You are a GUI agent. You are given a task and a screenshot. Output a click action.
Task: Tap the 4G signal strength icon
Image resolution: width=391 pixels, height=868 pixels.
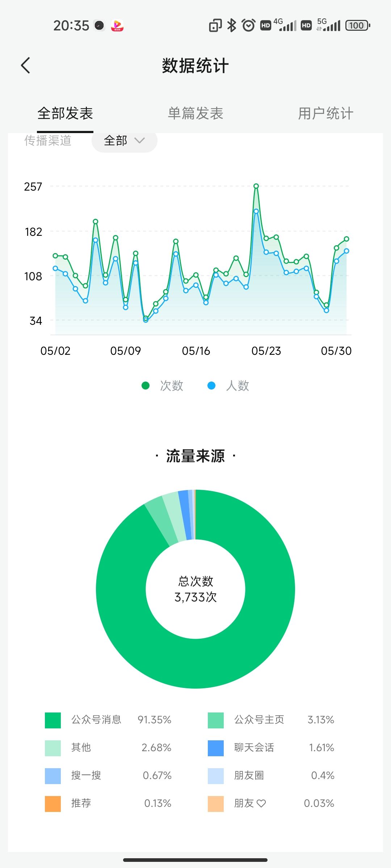click(285, 25)
